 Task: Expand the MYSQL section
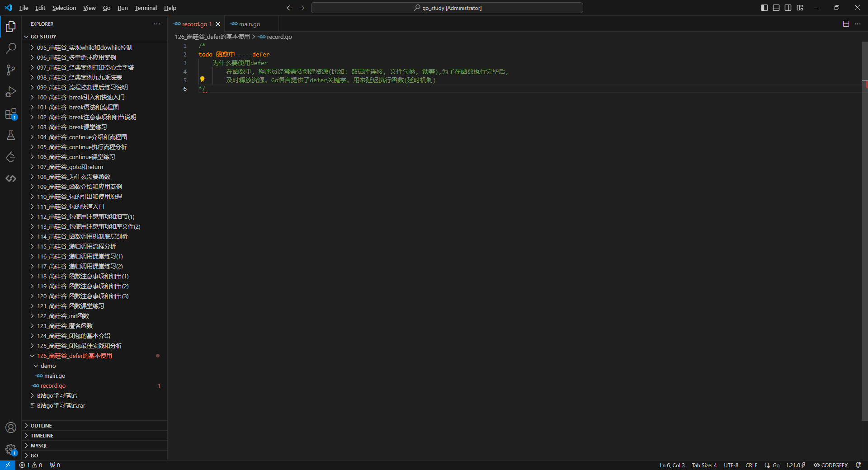[95, 446]
